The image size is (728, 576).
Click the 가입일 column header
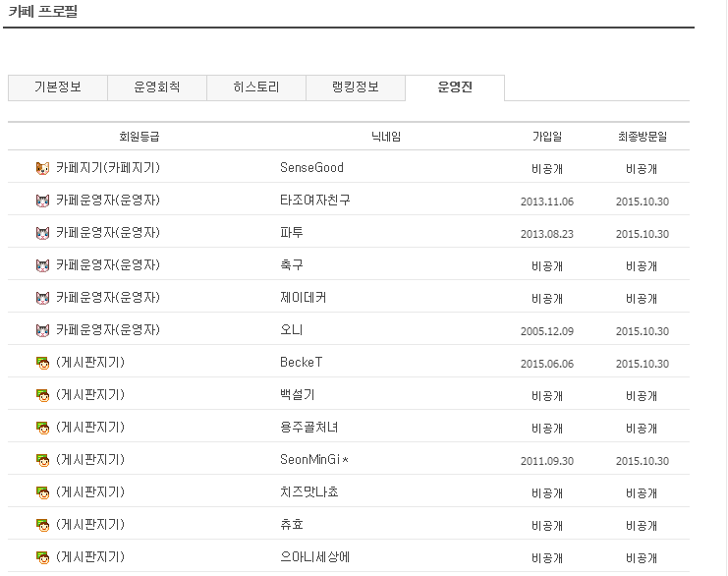[x=547, y=137]
